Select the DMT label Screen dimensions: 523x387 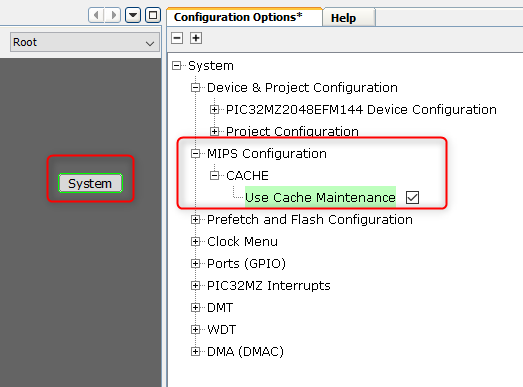220,308
